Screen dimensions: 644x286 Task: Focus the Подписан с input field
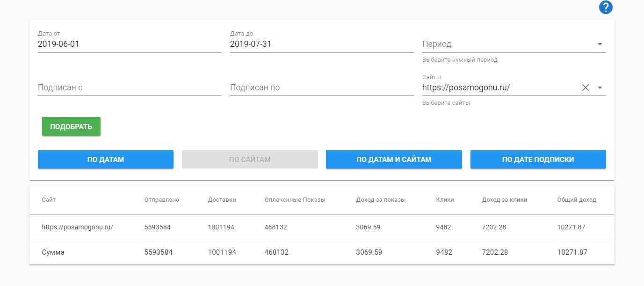click(x=129, y=88)
